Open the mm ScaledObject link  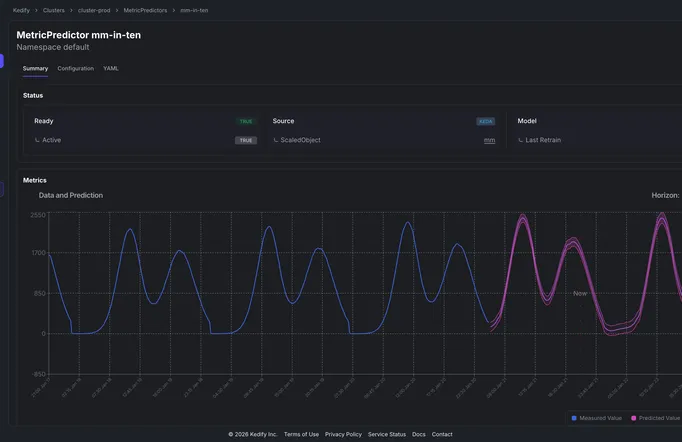[x=489, y=140]
